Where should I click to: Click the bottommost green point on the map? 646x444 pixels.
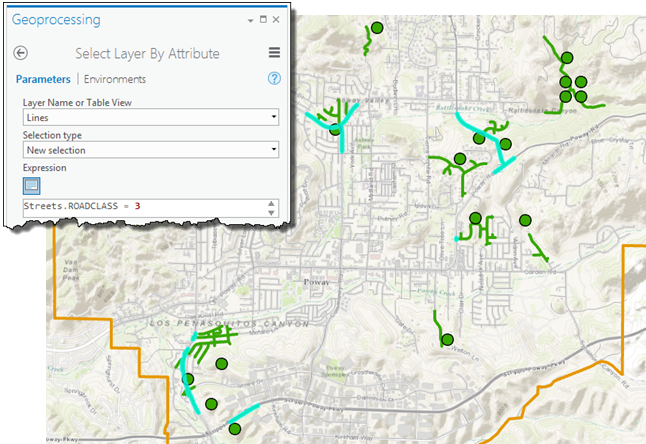[234, 429]
